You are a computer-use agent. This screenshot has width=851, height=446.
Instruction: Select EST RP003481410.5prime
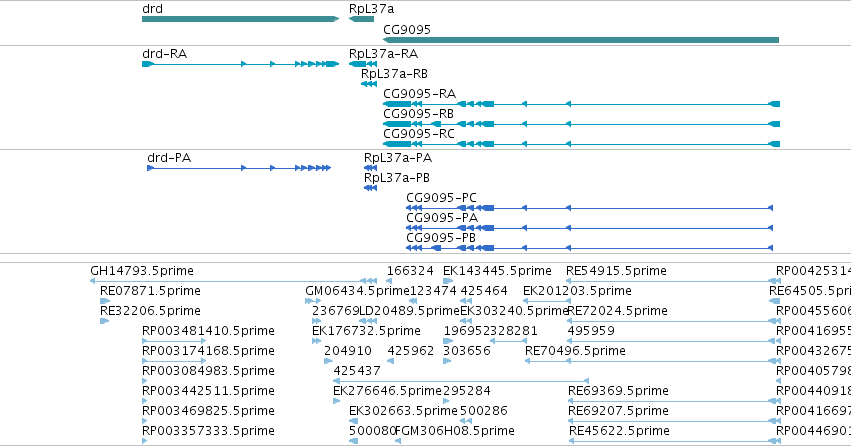[x=208, y=331]
